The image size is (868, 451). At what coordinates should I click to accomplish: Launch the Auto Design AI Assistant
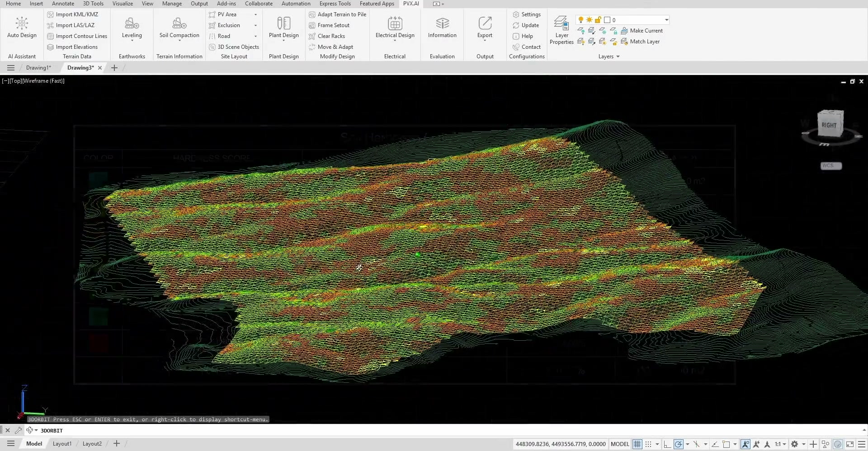coord(22,27)
